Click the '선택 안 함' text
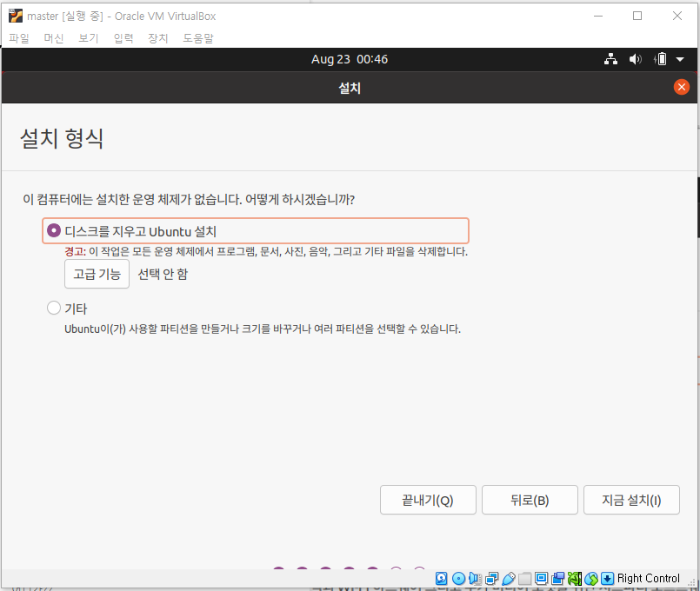Screen dimensions: 700x591 (x=163, y=274)
